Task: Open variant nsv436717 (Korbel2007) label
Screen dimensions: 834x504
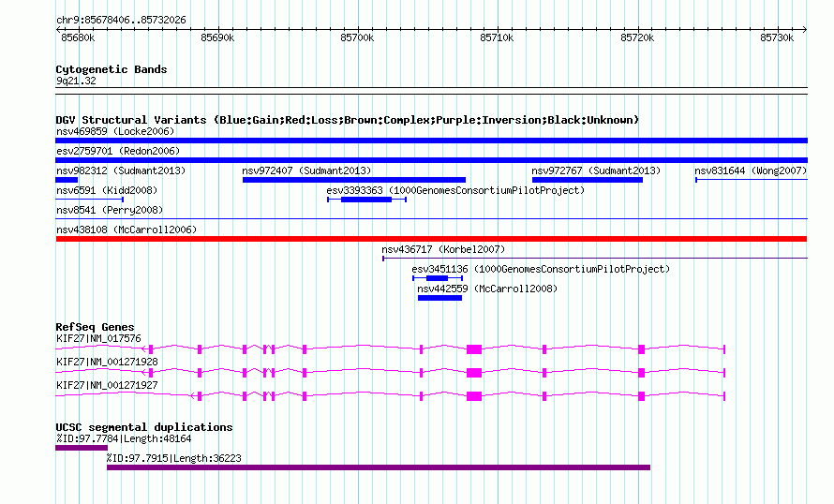Action: tap(443, 249)
